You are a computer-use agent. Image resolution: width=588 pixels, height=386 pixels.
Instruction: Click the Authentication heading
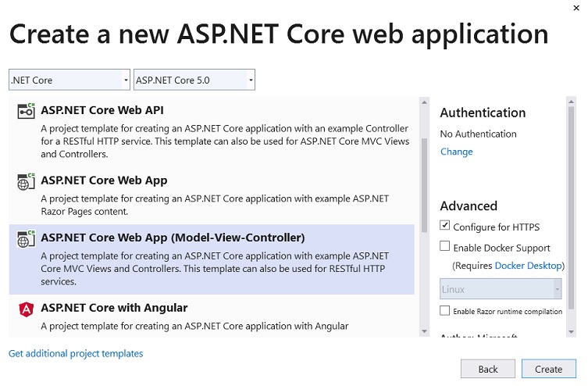[x=483, y=113]
